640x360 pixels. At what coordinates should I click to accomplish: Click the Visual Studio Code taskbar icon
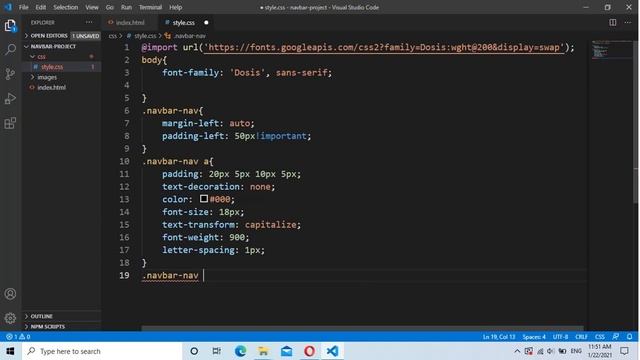click(x=332, y=351)
